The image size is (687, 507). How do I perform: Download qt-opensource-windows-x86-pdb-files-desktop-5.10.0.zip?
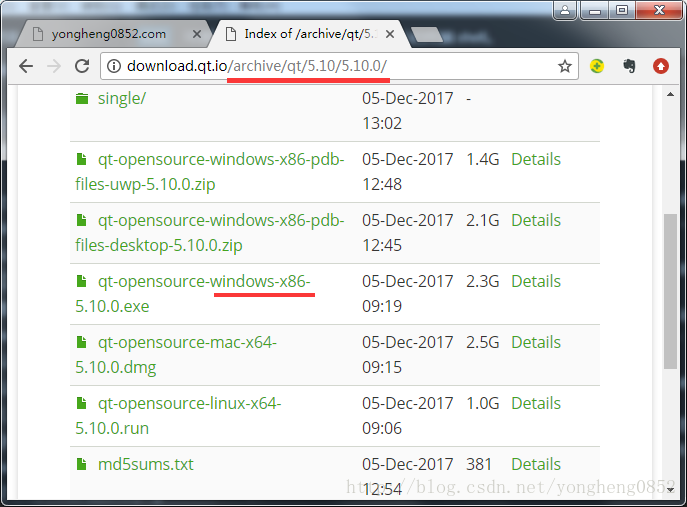point(209,233)
